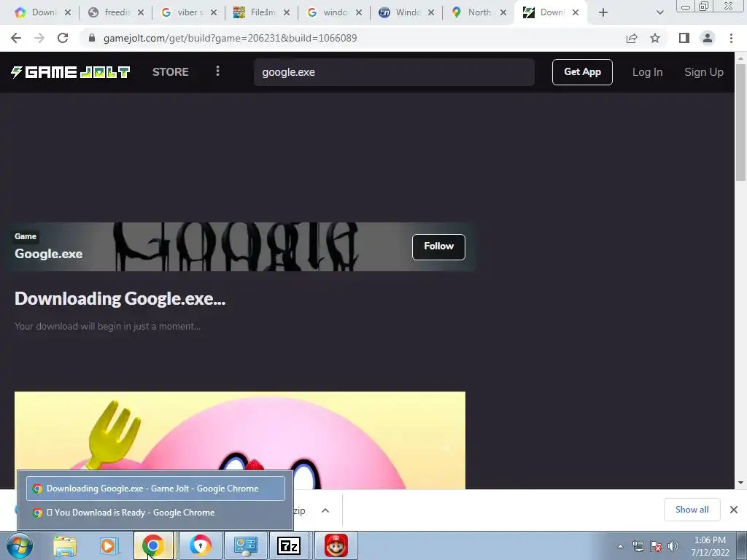Click the Kirby advertisement image
Screen dimensions: 747x560
(x=239, y=440)
